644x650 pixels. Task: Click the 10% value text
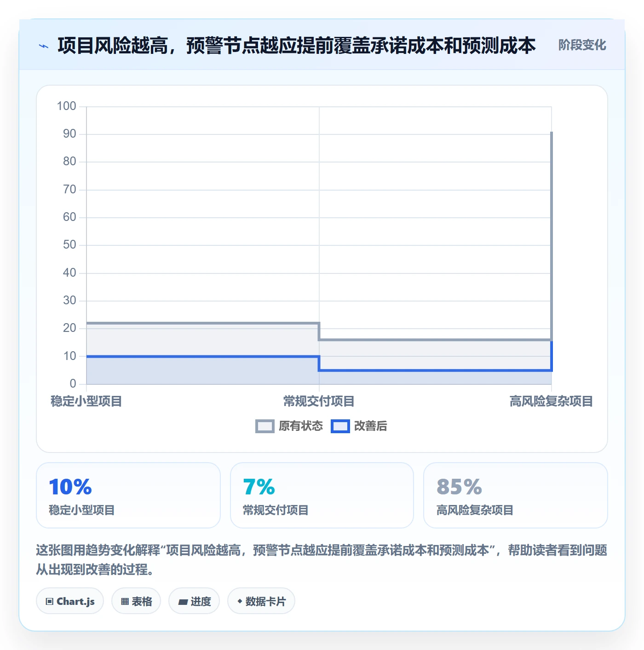[70, 487]
